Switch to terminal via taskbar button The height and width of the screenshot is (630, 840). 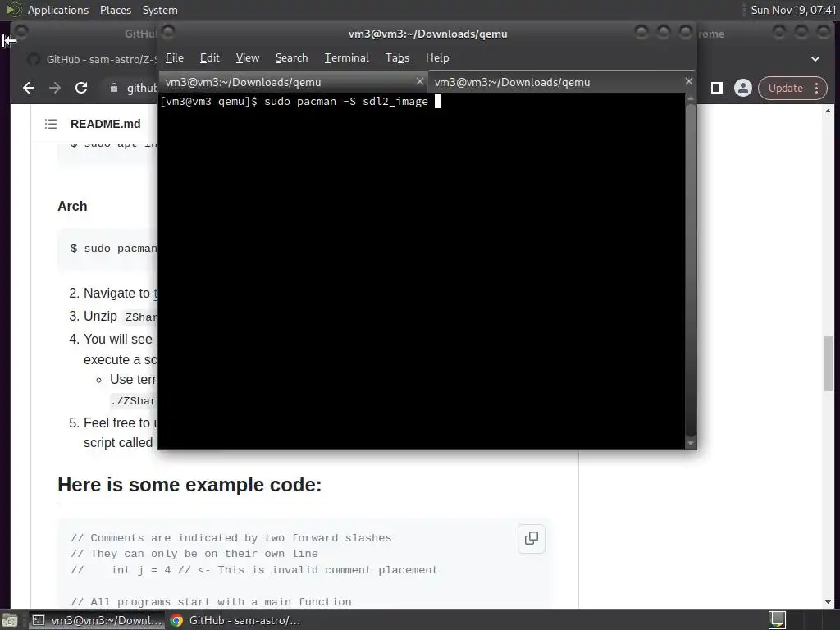tap(96, 620)
